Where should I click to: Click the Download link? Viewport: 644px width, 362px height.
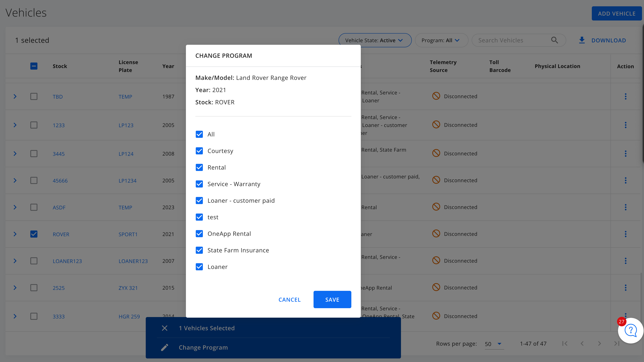click(609, 40)
